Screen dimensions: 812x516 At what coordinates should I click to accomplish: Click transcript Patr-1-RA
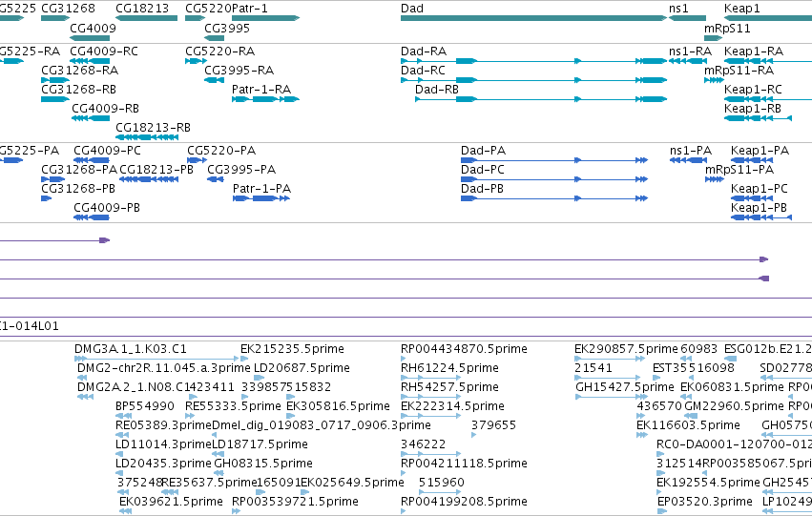pyautogui.click(x=265, y=99)
